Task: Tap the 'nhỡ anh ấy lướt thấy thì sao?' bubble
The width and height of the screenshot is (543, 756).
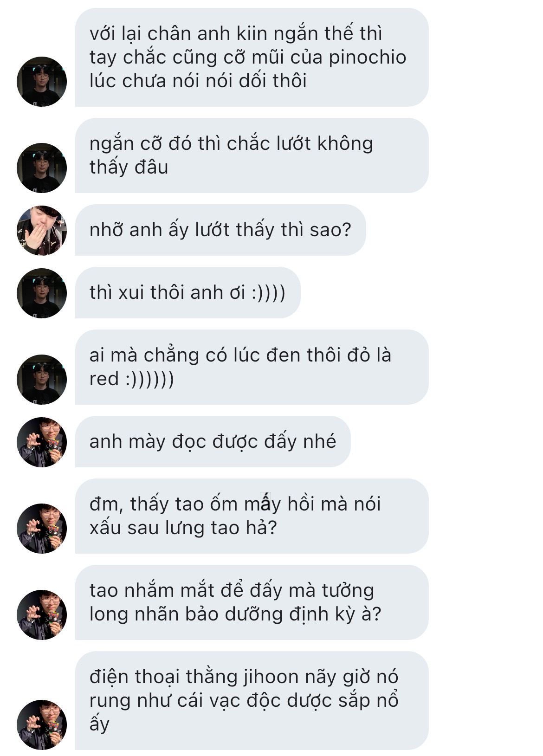Action: [x=220, y=230]
